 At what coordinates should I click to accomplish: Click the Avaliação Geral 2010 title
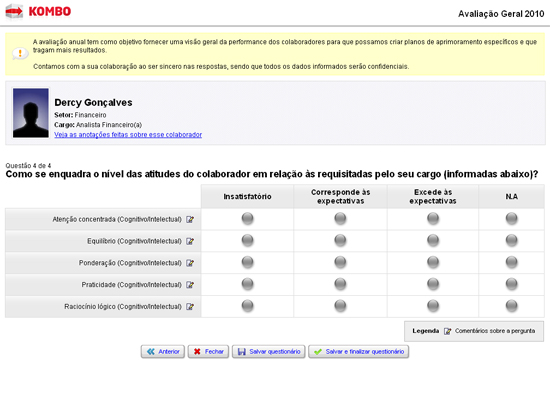click(x=501, y=14)
